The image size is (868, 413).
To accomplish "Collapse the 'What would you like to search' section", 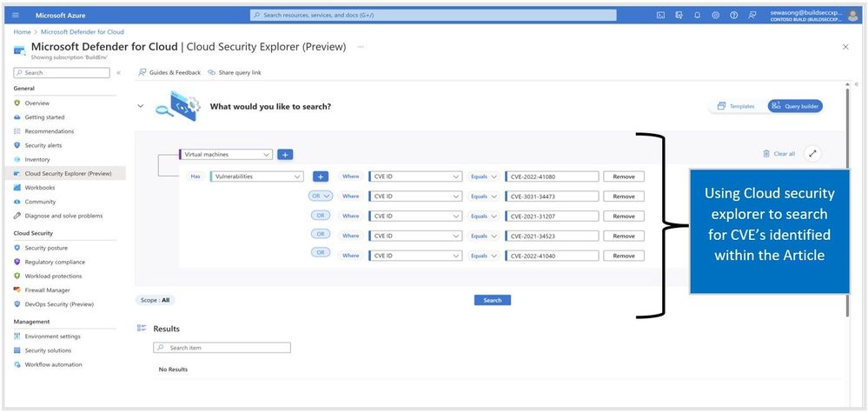I will (140, 106).
